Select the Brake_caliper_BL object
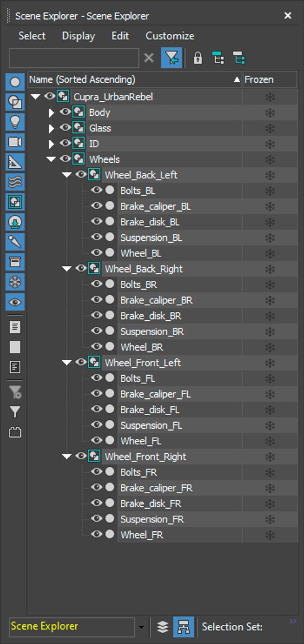The width and height of the screenshot is (304, 644). click(156, 206)
